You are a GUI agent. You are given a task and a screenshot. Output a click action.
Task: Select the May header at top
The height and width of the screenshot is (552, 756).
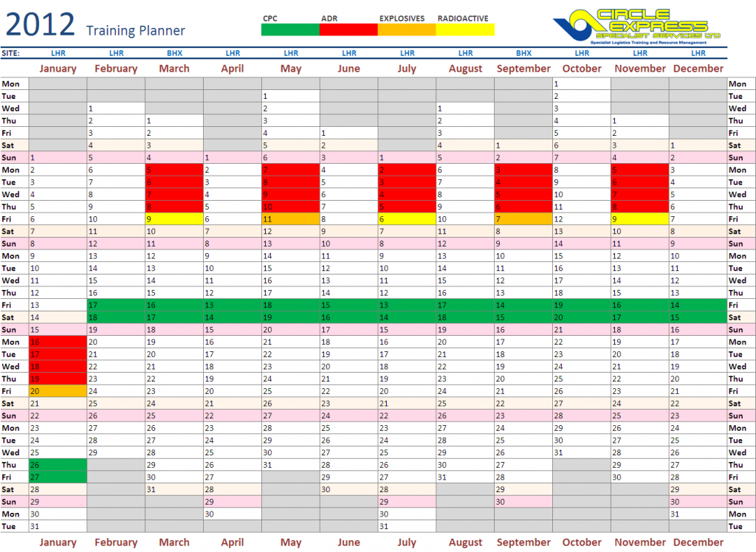tap(291, 69)
